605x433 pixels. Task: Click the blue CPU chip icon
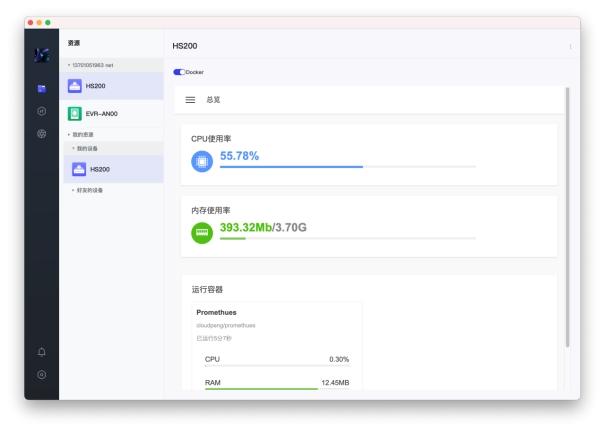202,161
